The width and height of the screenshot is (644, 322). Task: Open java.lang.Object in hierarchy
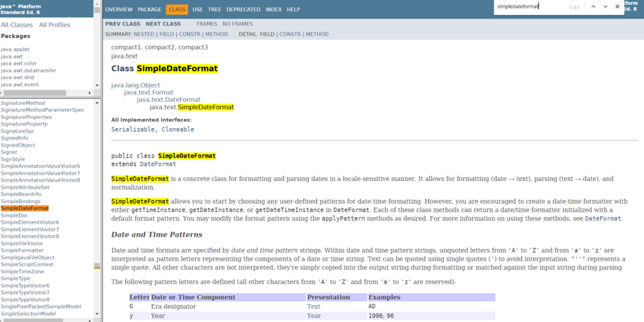pos(136,85)
